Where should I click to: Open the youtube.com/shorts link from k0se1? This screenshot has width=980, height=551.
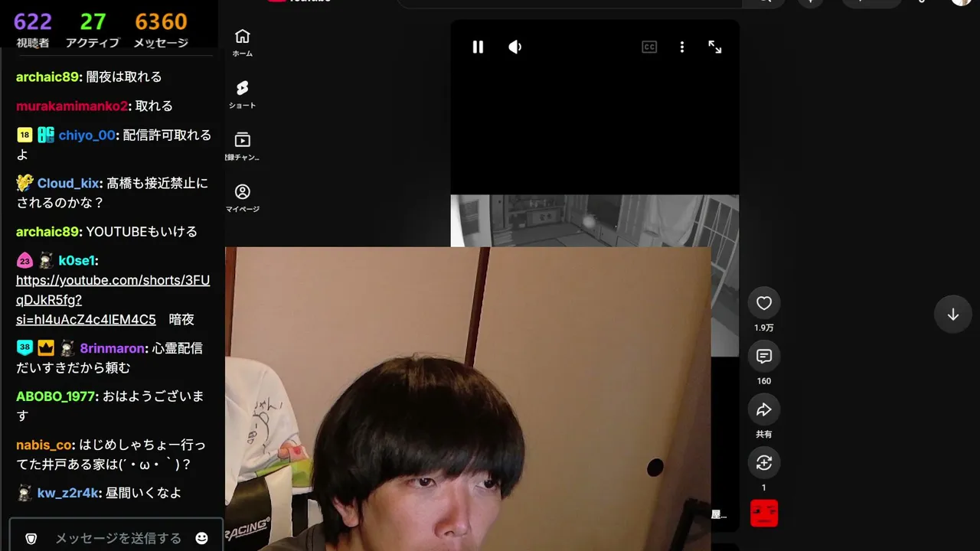113,300
